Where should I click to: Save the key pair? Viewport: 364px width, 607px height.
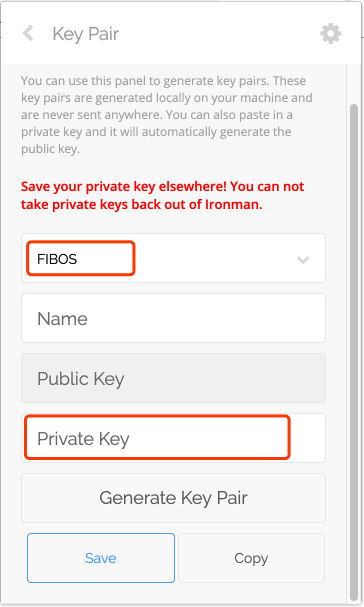(101, 558)
